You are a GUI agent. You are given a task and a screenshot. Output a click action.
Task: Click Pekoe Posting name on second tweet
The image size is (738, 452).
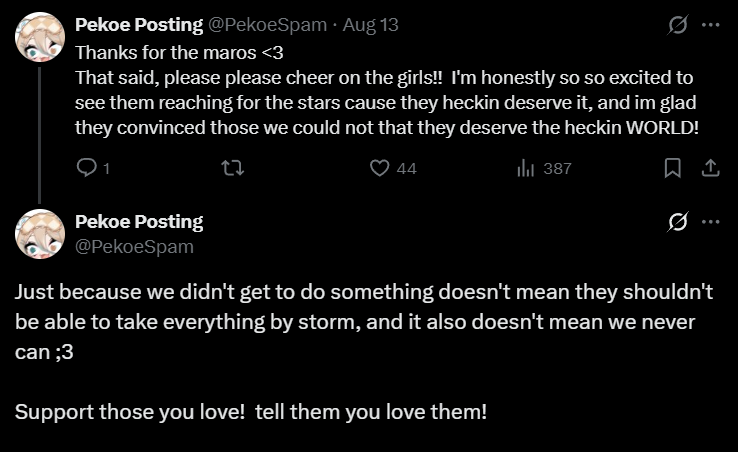coord(139,222)
